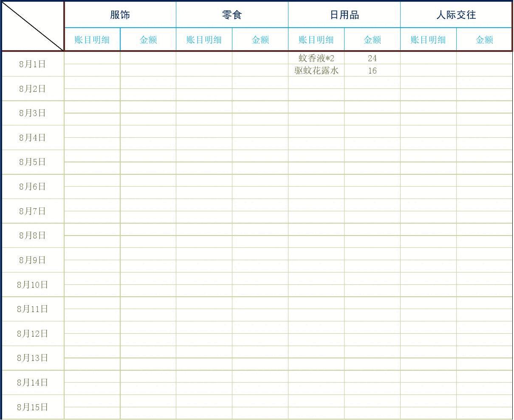The height and width of the screenshot is (420, 514).
Task: Click 金额 subheader under 零食
Action: pyautogui.click(x=260, y=40)
